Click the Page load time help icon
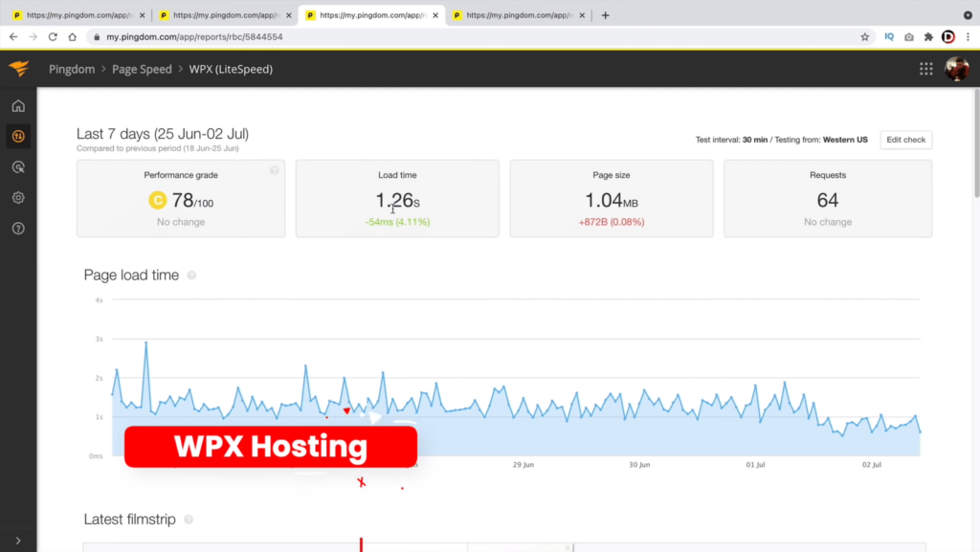Viewport: 980px width, 552px height. pyautogui.click(x=191, y=276)
